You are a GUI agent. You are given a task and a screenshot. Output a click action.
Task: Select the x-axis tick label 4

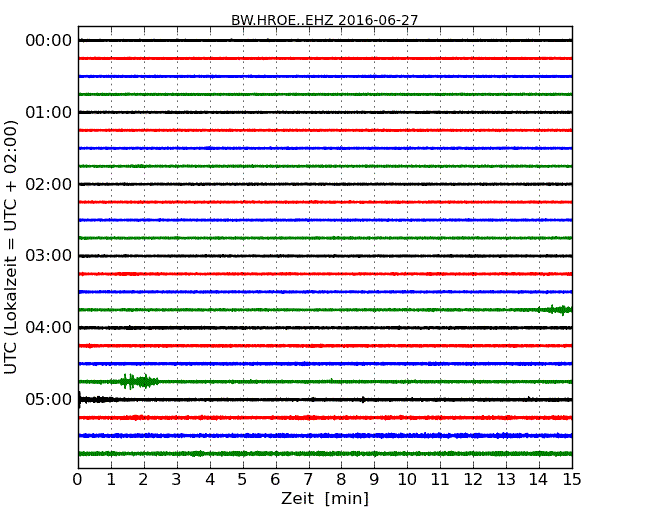[210, 480]
